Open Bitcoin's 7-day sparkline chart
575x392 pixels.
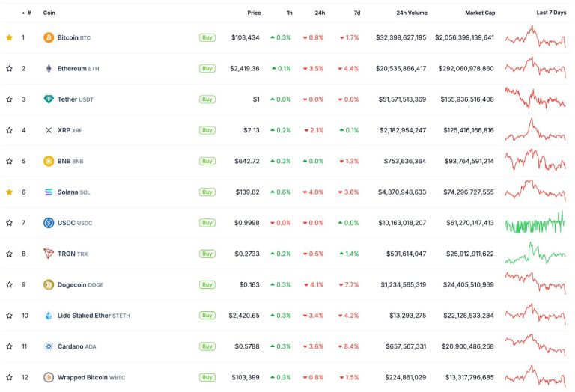click(535, 37)
